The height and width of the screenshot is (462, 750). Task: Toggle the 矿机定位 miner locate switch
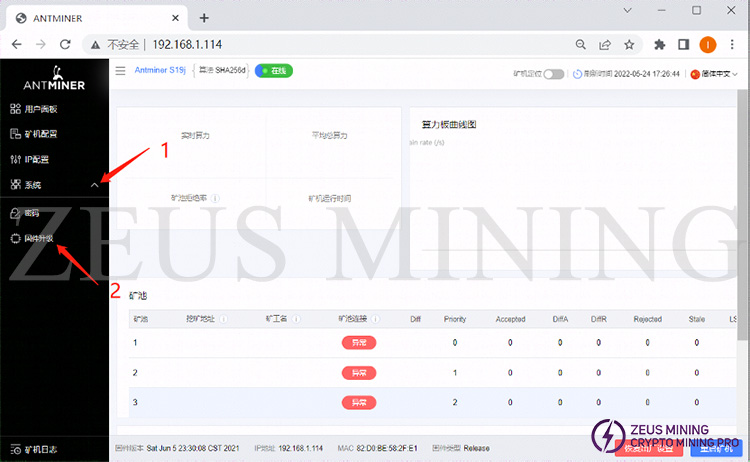(x=553, y=74)
